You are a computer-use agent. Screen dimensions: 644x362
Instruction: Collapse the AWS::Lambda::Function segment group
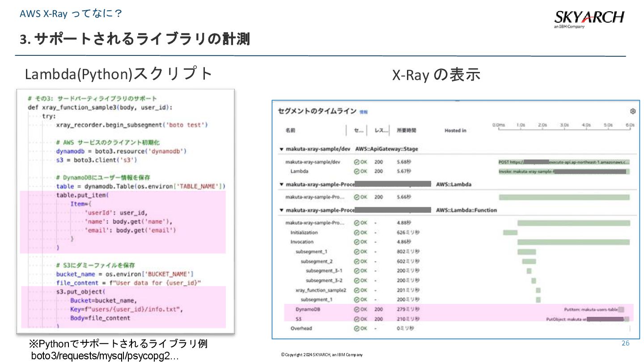[281, 210]
